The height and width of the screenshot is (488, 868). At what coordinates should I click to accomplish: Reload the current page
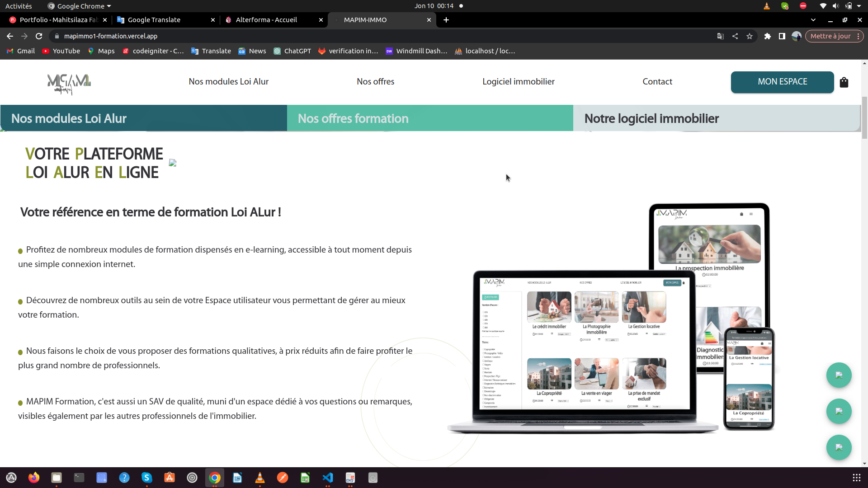tap(39, 36)
